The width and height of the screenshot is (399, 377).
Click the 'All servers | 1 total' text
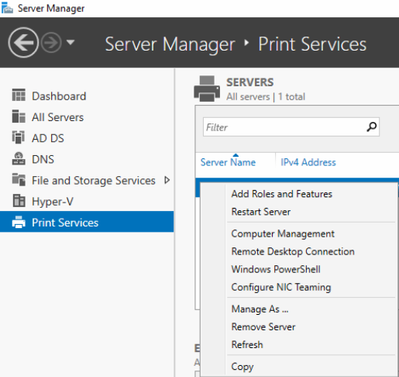tap(266, 97)
